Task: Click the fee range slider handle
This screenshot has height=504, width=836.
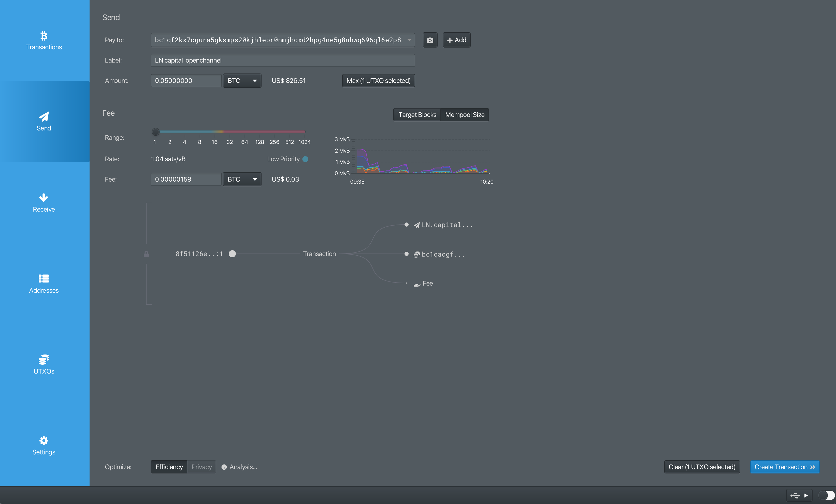Action: 155,132
